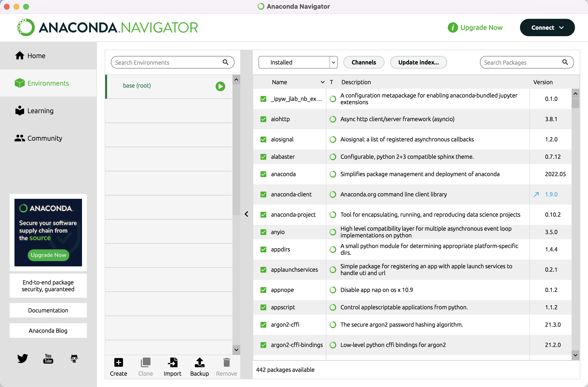Click the Search Packages magnifier icon
The image size is (588, 387).
tap(565, 62)
